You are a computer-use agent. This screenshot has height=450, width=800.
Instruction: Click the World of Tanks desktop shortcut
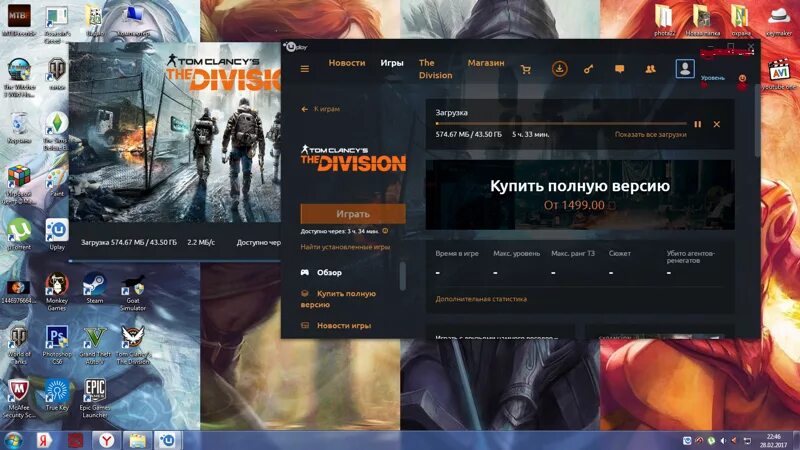(19, 345)
